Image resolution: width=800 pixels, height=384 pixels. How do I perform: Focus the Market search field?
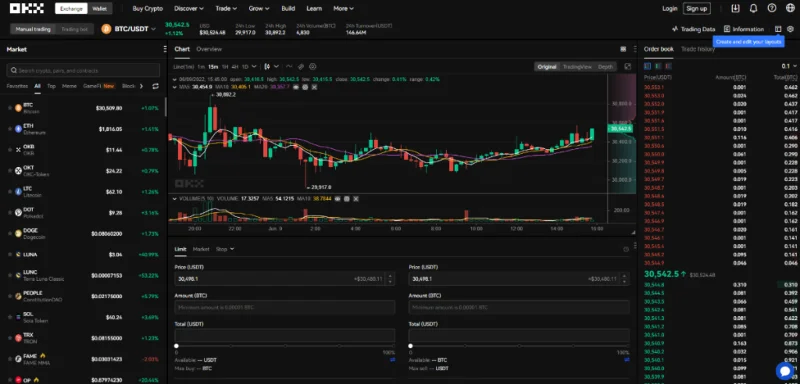point(83,70)
